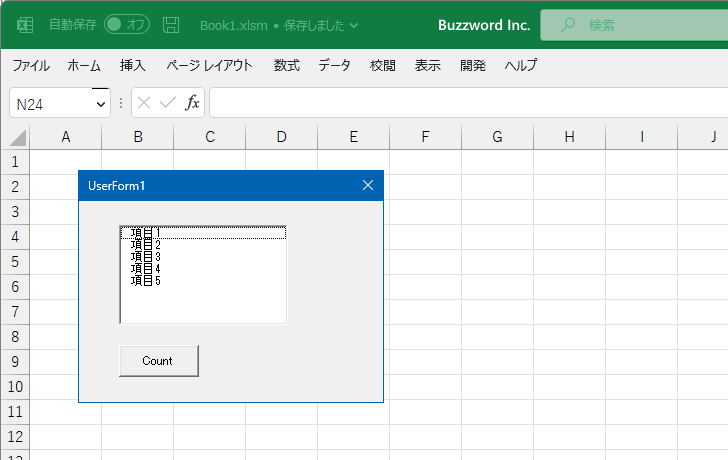Click the formula bar cancel X icon
The width and height of the screenshot is (728, 460).
144,103
